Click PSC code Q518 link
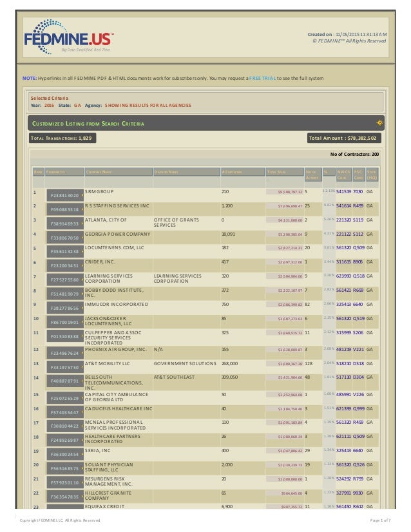This screenshot has width=411, height=532. point(359,276)
